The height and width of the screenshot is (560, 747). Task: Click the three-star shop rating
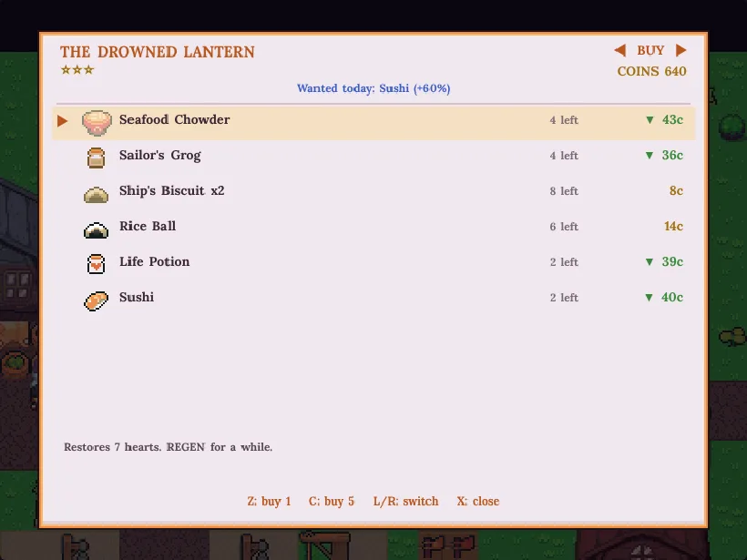click(77, 70)
